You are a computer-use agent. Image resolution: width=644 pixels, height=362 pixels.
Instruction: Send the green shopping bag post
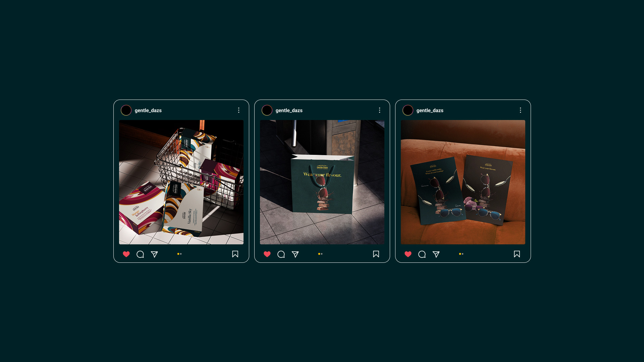point(295,254)
